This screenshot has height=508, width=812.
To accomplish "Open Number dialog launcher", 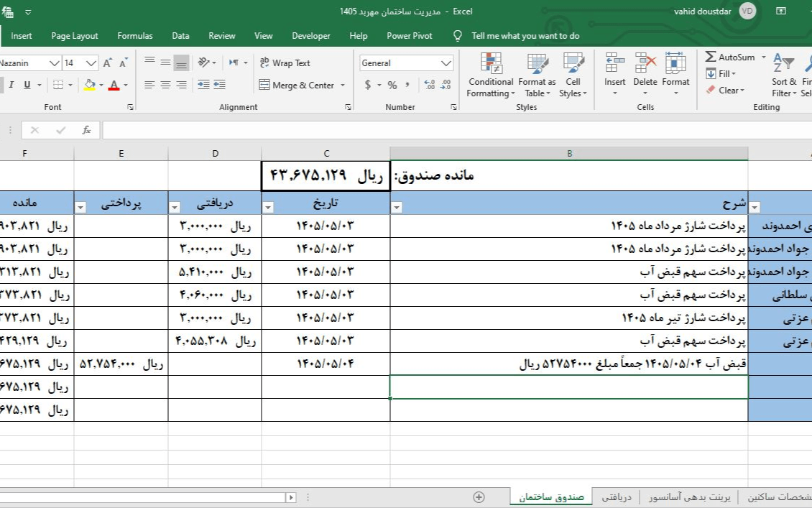I will [453, 107].
